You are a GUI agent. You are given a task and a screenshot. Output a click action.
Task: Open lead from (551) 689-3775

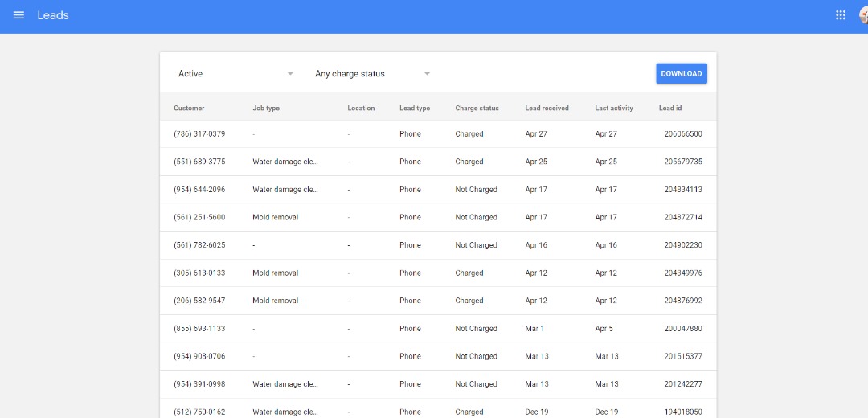[x=199, y=162]
